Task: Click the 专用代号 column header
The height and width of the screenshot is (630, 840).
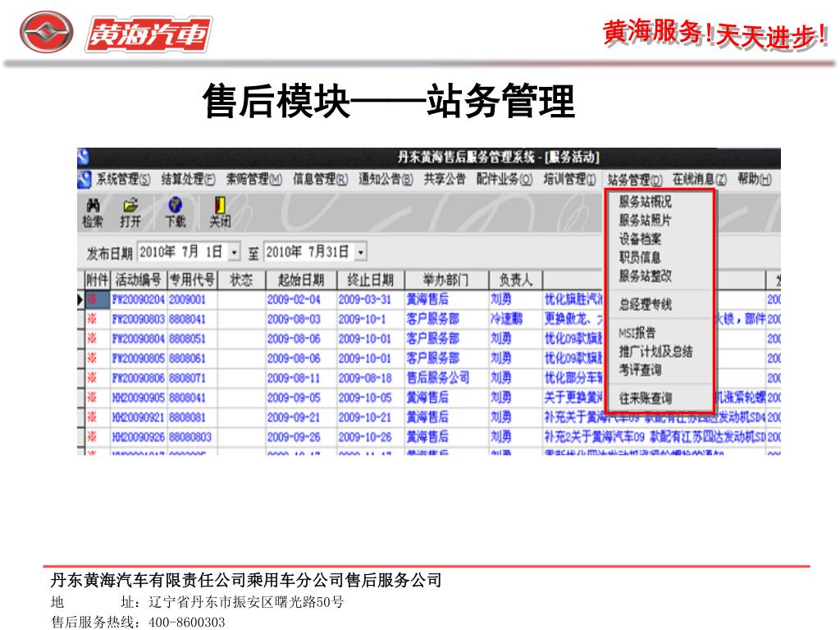Action: (192, 280)
